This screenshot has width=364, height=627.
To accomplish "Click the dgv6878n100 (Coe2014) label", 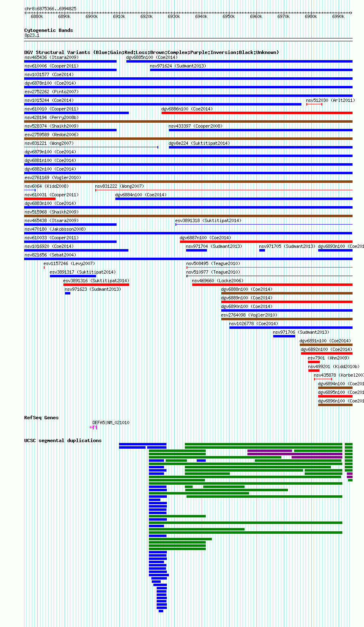I will pos(50,83).
